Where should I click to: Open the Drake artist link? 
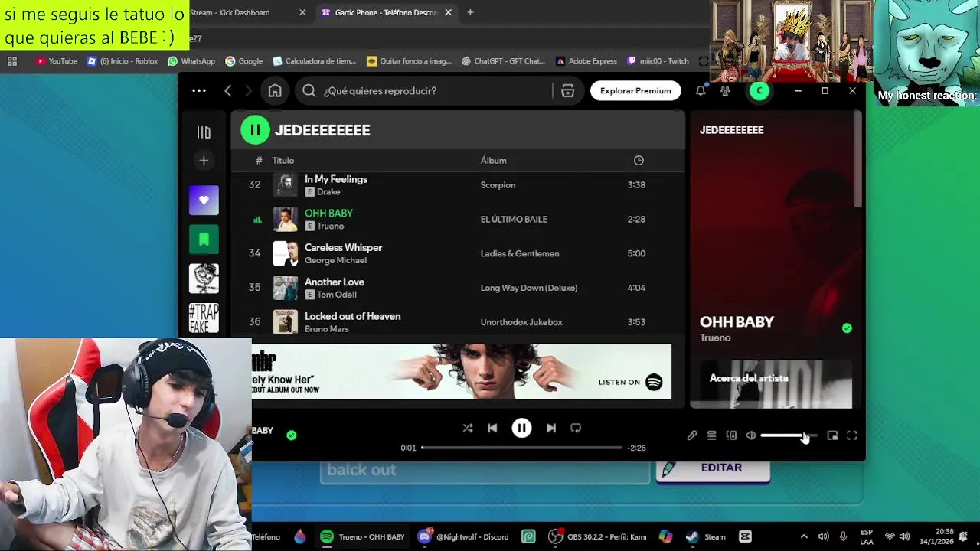(328, 192)
